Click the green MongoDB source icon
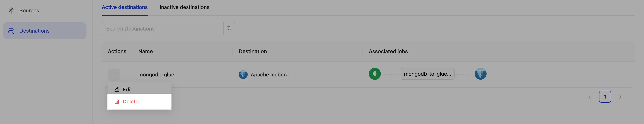Image resolution: width=644 pixels, height=124 pixels. [x=374, y=74]
